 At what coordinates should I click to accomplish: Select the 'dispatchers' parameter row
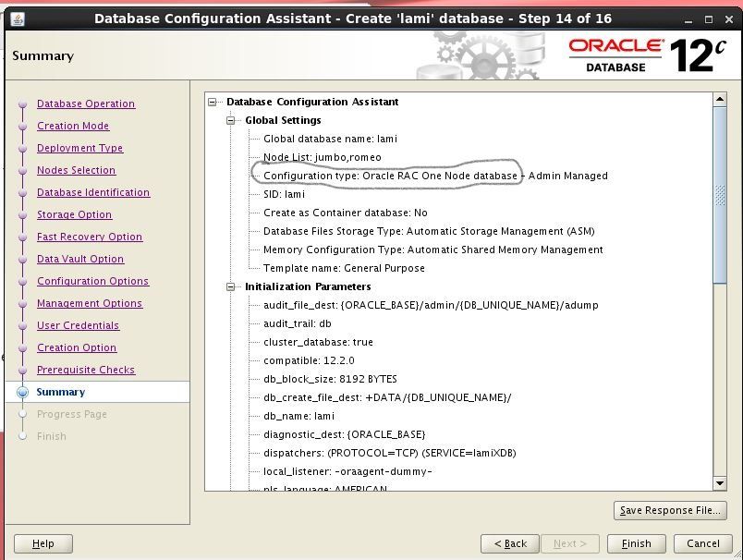(389, 453)
